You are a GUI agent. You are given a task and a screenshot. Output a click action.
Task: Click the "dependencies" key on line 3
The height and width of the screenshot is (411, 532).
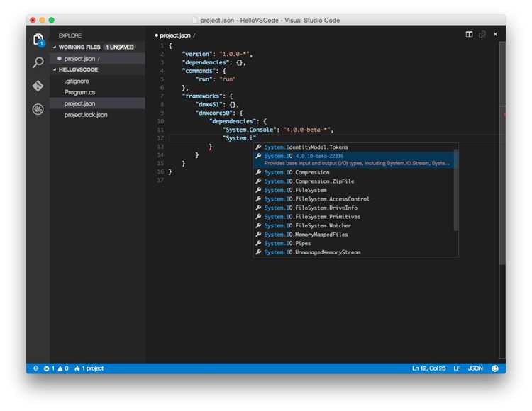tap(204, 62)
